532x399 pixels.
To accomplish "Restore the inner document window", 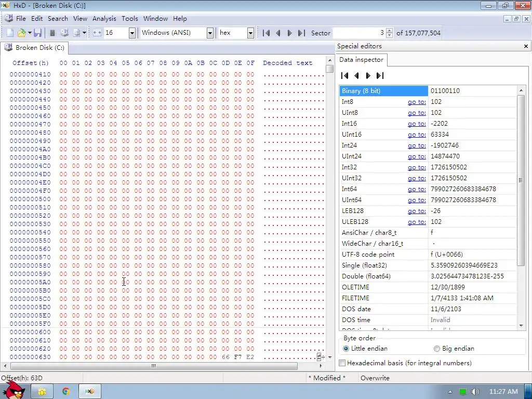I will (516, 19).
